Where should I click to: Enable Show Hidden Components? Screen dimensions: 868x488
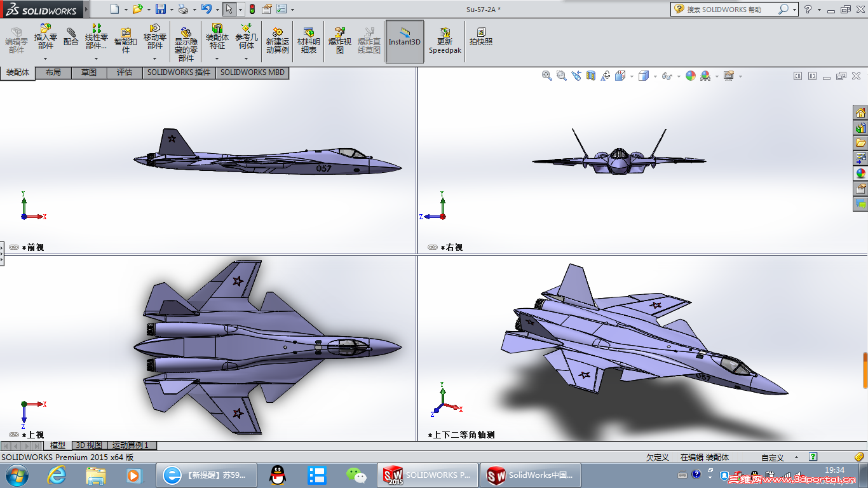(186, 39)
